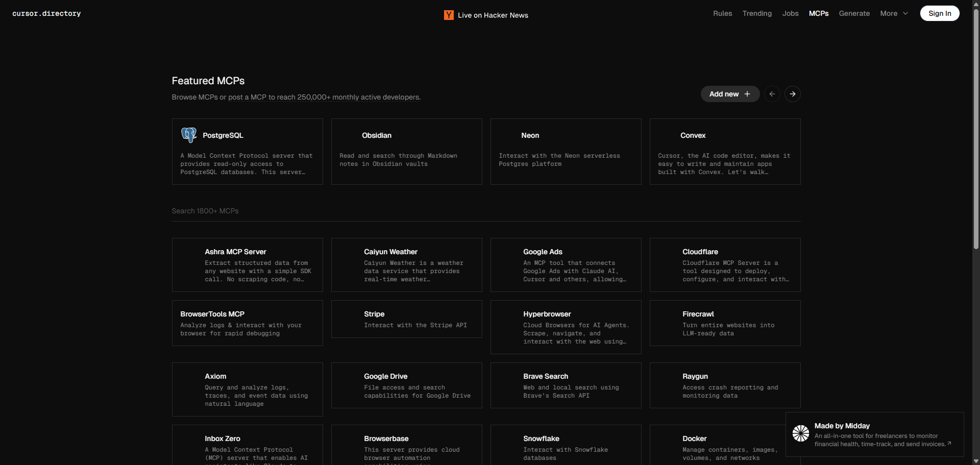Switch to the Generate page
The height and width of the screenshot is (465, 980).
(x=854, y=14)
